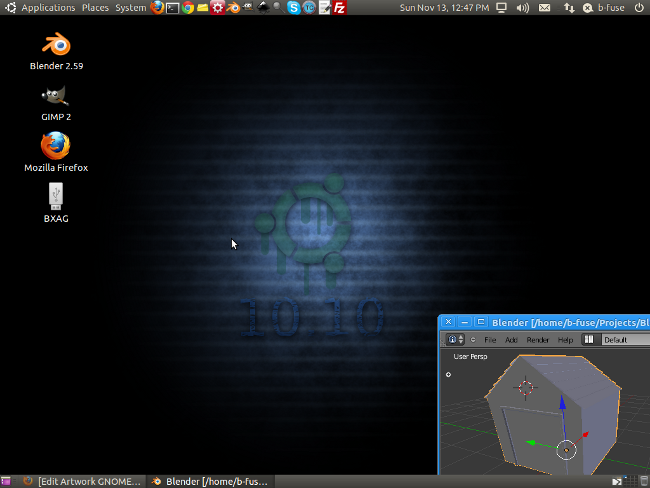
Task: Open Blender's Help menu
Action: [x=565, y=340]
